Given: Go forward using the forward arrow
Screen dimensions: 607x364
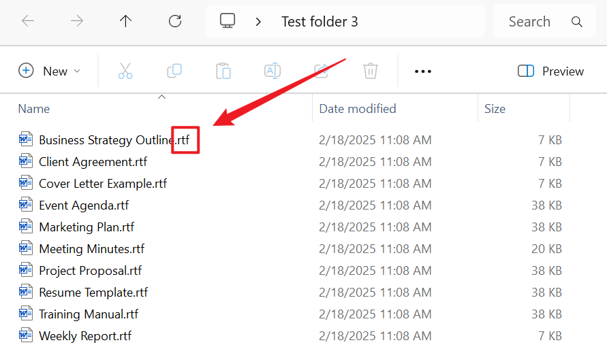Looking at the screenshot, I should tap(77, 21).
